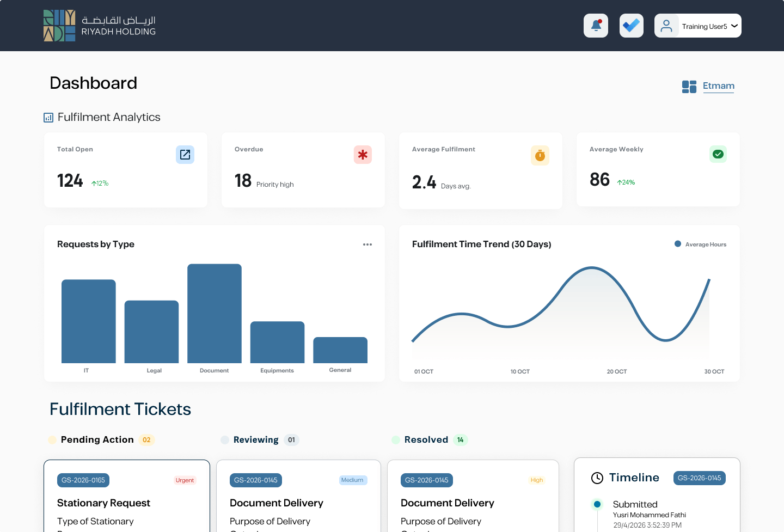Click the Pending Action yellow status dot
Image resolution: width=784 pixels, height=532 pixels.
click(52, 440)
